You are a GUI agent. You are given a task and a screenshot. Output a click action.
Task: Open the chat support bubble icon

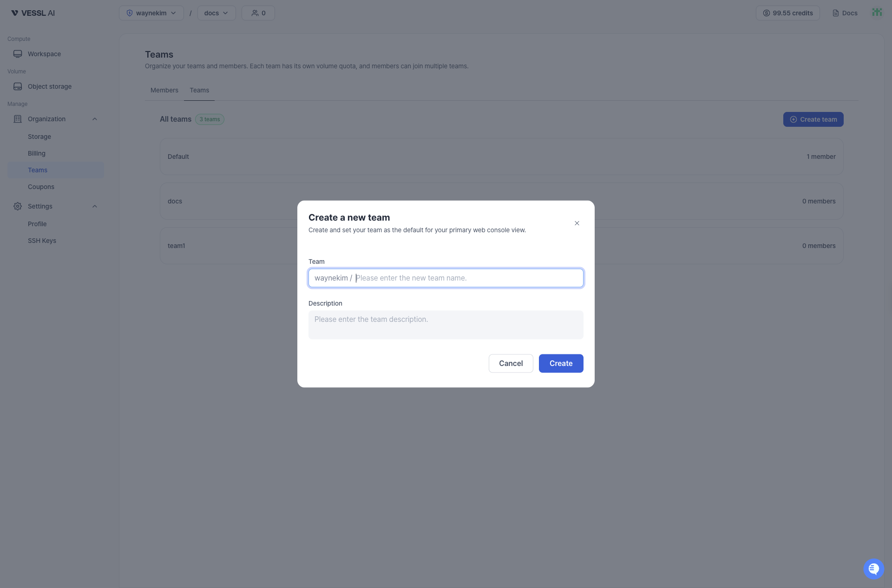click(x=873, y=568)
